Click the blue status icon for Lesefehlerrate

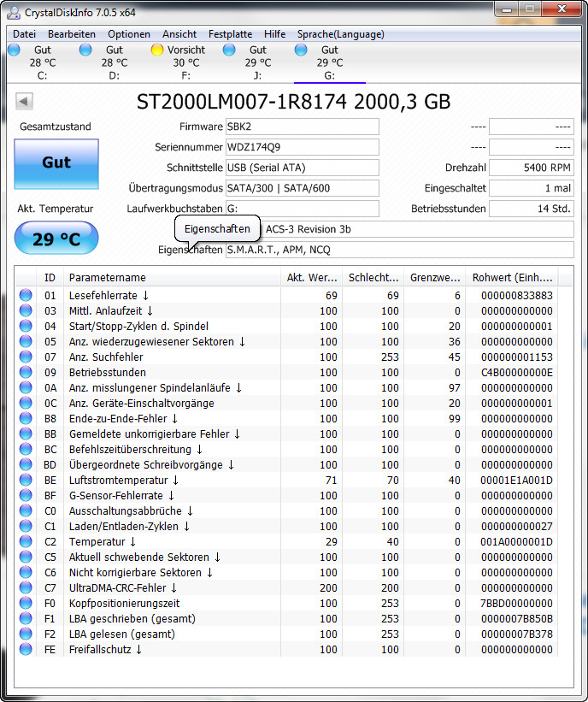coord(26,295)
